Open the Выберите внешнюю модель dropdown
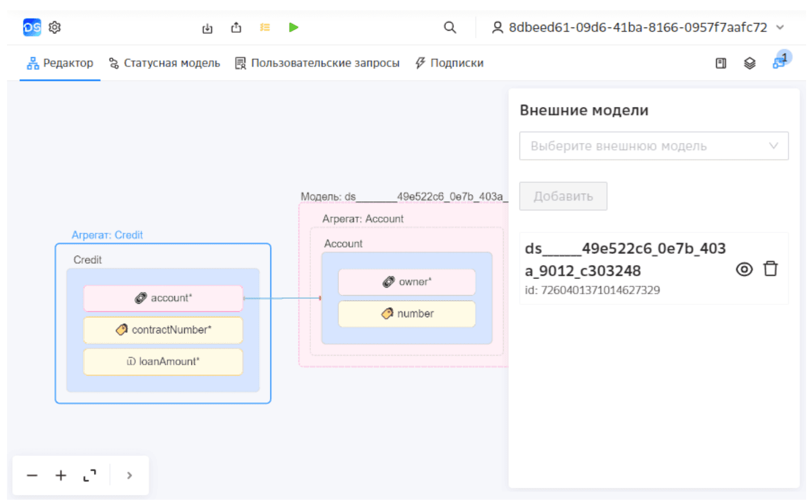The width and height of the screenshot is (812, 504). (x=654, y=146)
